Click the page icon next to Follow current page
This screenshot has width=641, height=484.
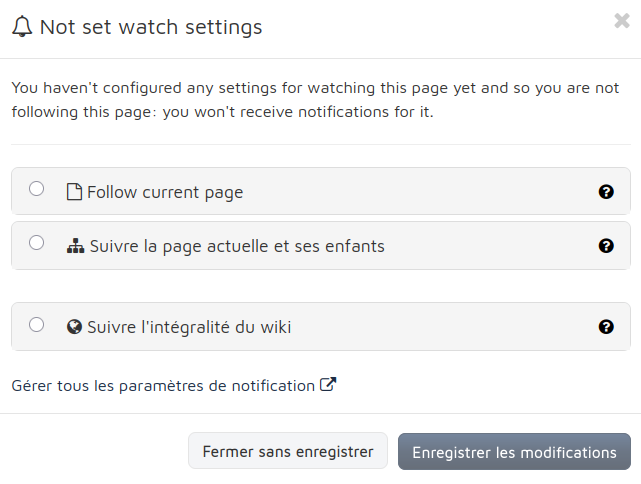click(74, 192)
